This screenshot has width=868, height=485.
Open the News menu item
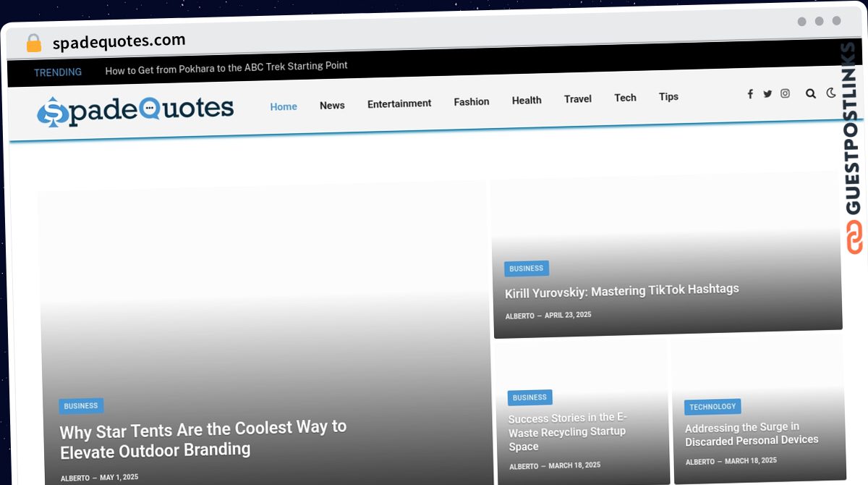coord(332,106)
